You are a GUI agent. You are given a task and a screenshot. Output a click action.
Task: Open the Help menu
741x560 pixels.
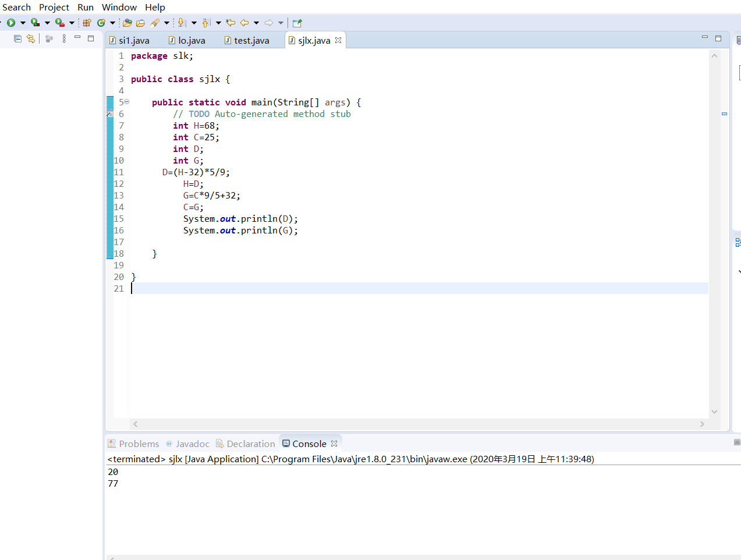155,7
